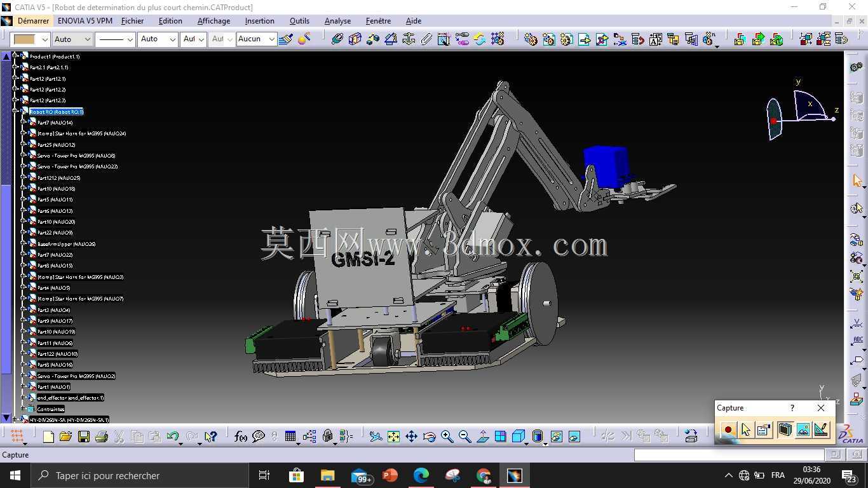Open the Outils menu
Screen dimensions: 868x488
[299, 21]
